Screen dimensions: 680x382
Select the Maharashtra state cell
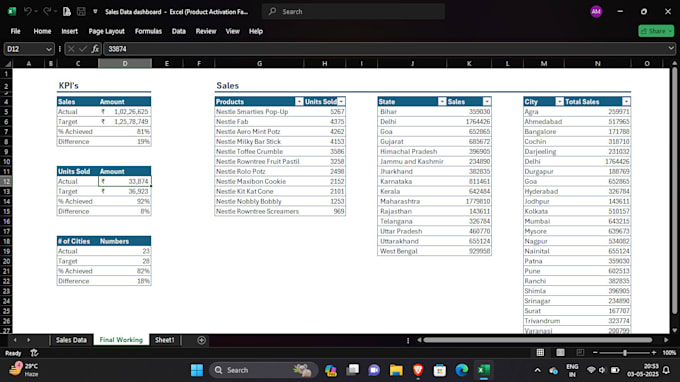coord(412,201)
